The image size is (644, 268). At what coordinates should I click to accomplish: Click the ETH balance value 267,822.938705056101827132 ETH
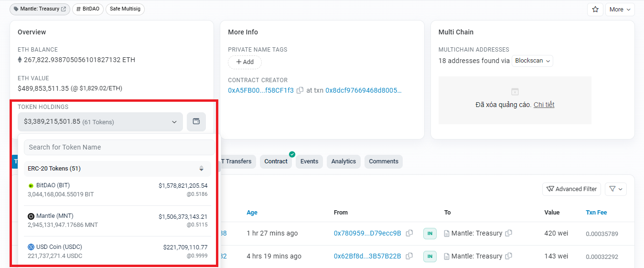coord(80,60)
